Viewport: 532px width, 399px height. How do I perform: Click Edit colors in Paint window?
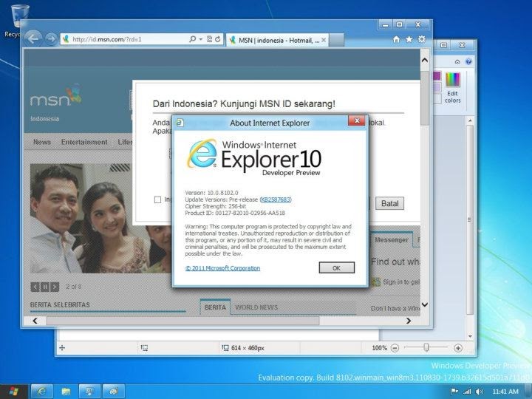pyautogui.click(x=453, y=87)
